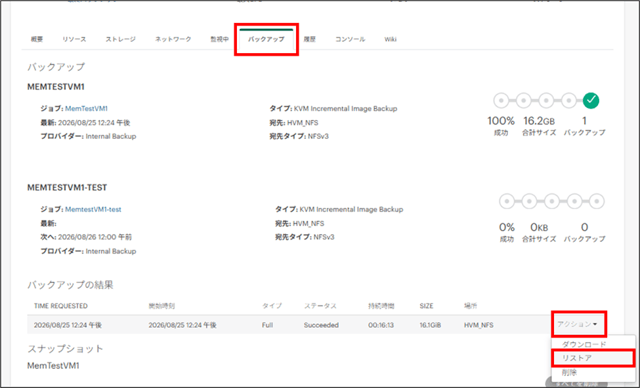Switch to the リソース tab
Screen dimensions: 640x388
point(74,39)
